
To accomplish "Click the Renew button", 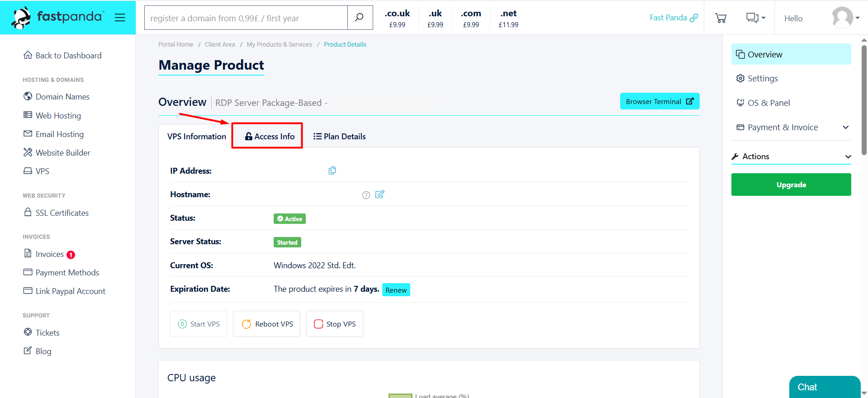I will 396,290.
